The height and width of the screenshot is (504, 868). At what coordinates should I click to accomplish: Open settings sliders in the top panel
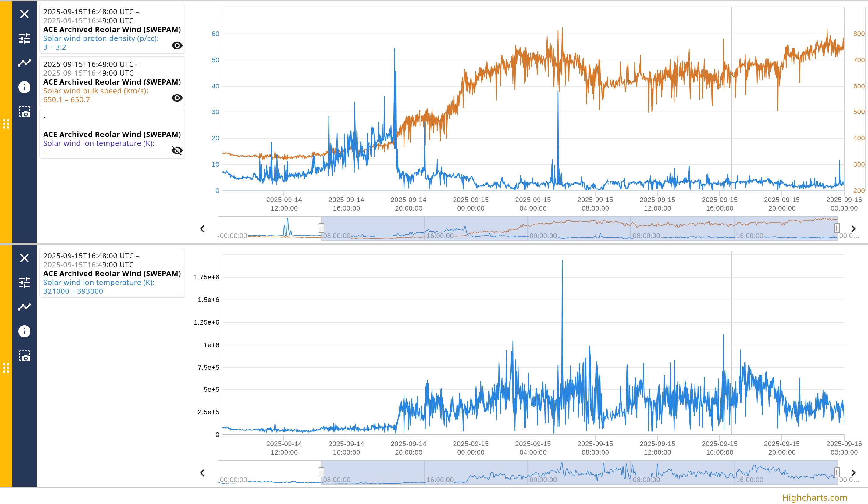coord(24,38)
